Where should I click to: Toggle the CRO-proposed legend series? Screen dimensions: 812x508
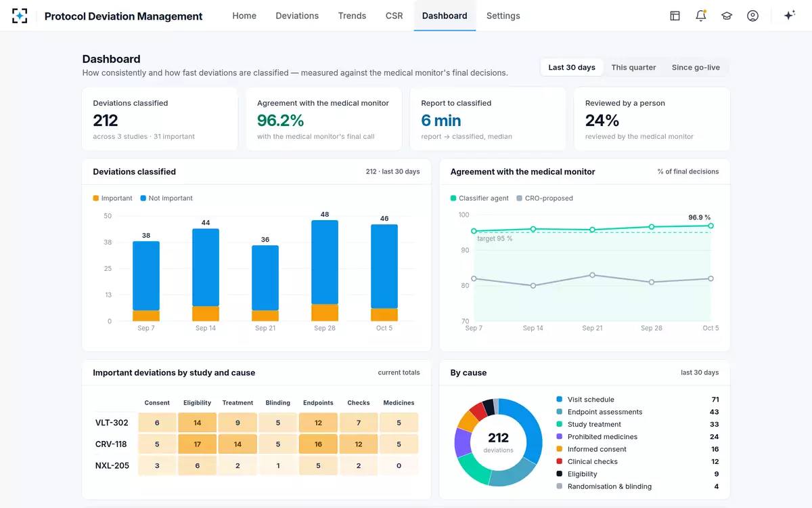(x=545, y=198)
